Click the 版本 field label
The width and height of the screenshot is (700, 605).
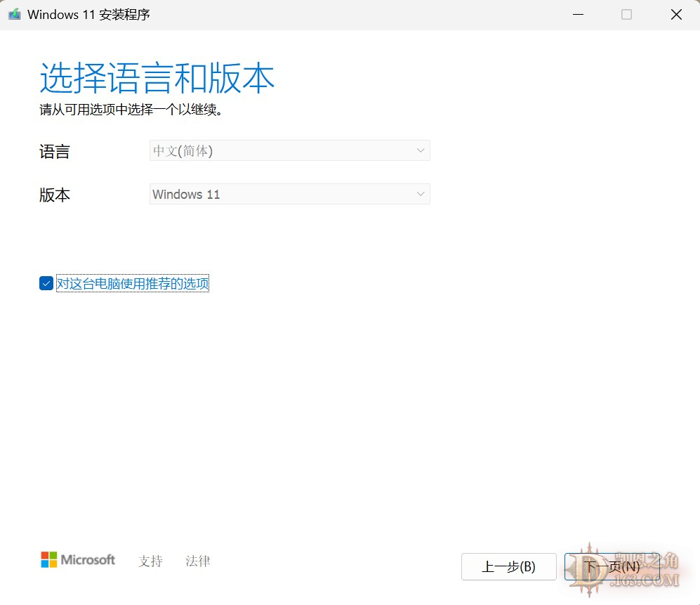[55, 195]
